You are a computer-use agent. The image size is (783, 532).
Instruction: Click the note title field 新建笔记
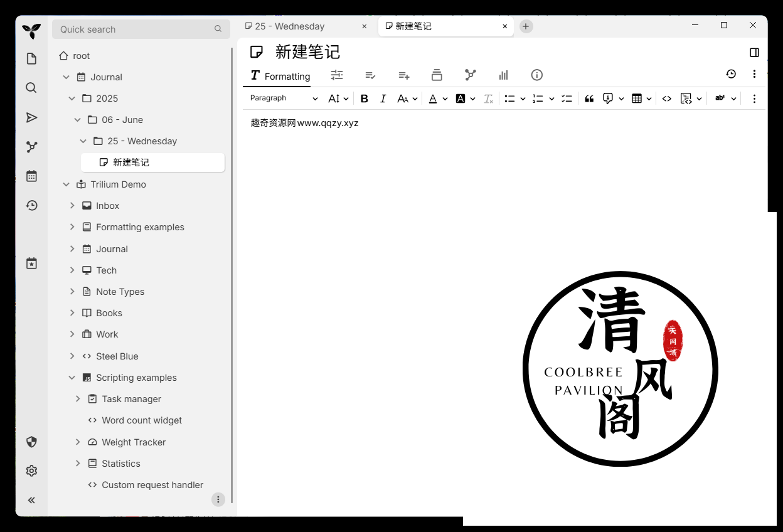(308, 52)
